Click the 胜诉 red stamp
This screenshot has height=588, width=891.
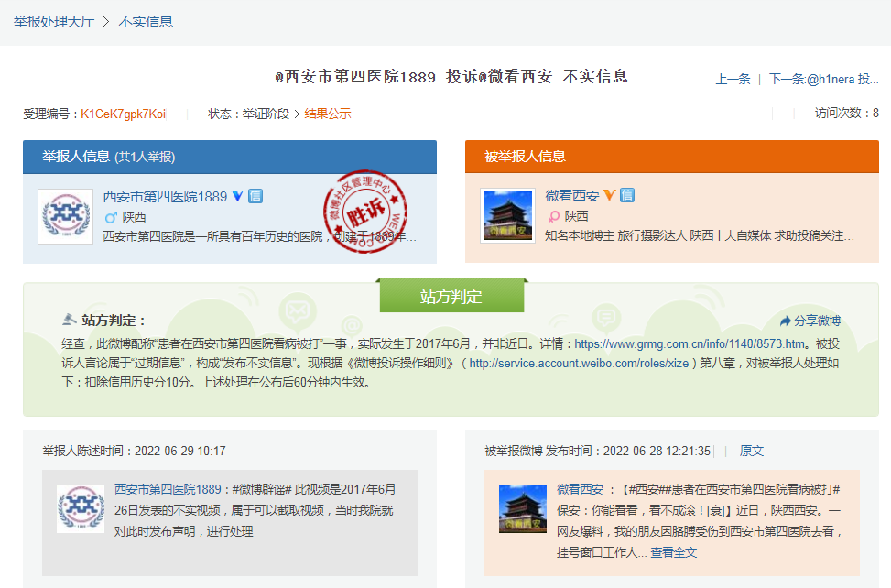pyautogui.click(x=364, y=211)
